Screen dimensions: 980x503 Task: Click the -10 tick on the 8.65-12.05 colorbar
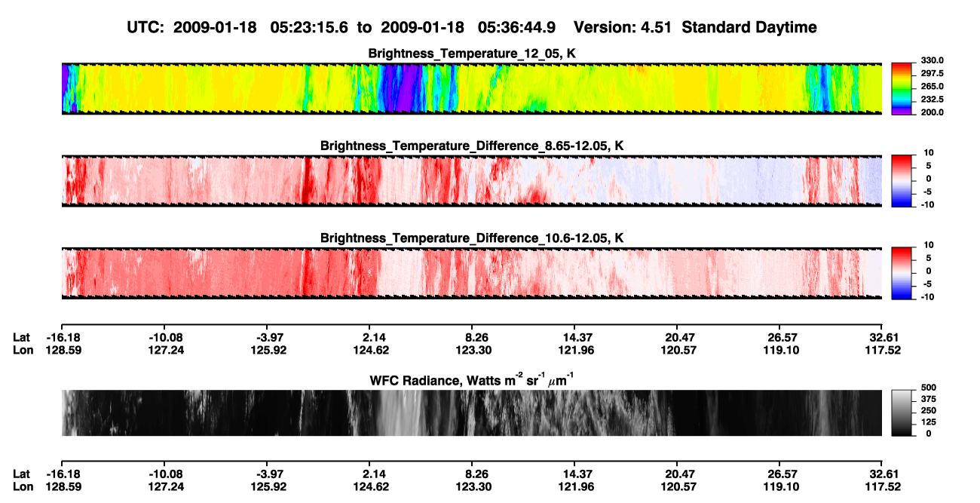(x=926, y=204)
